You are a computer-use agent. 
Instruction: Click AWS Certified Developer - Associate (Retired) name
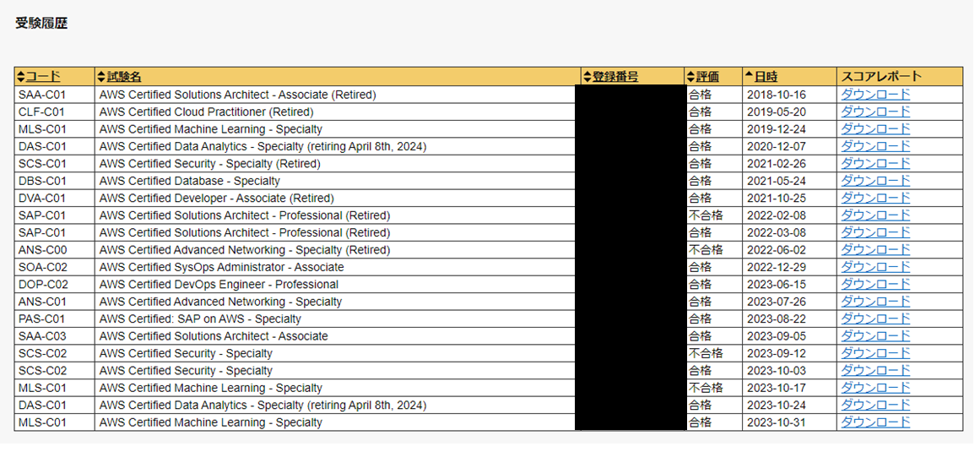click(x=217, y=199)
